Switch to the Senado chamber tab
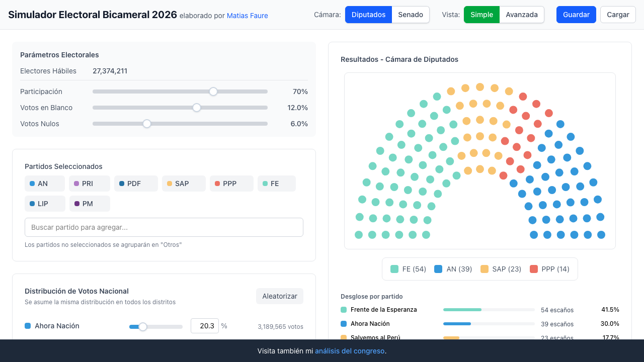The width and height of the screenshot is (644, 362). point(410,15)
